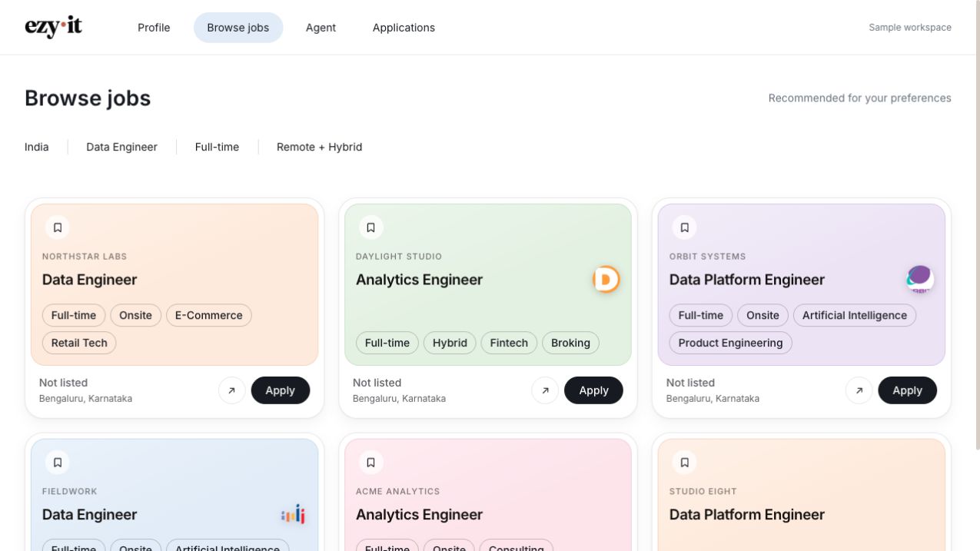
Task: Open Orbit Systems job external link arrow
Action: (859, 390)
